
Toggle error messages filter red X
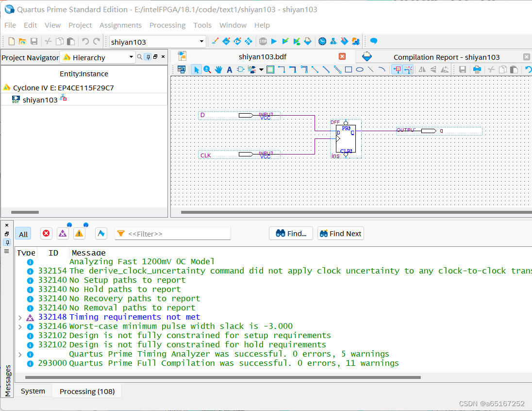coord(46,233)
